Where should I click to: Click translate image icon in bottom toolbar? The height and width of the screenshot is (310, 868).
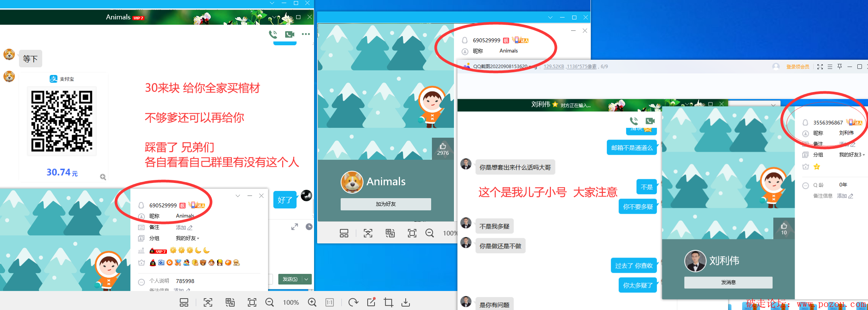[230, 302]
